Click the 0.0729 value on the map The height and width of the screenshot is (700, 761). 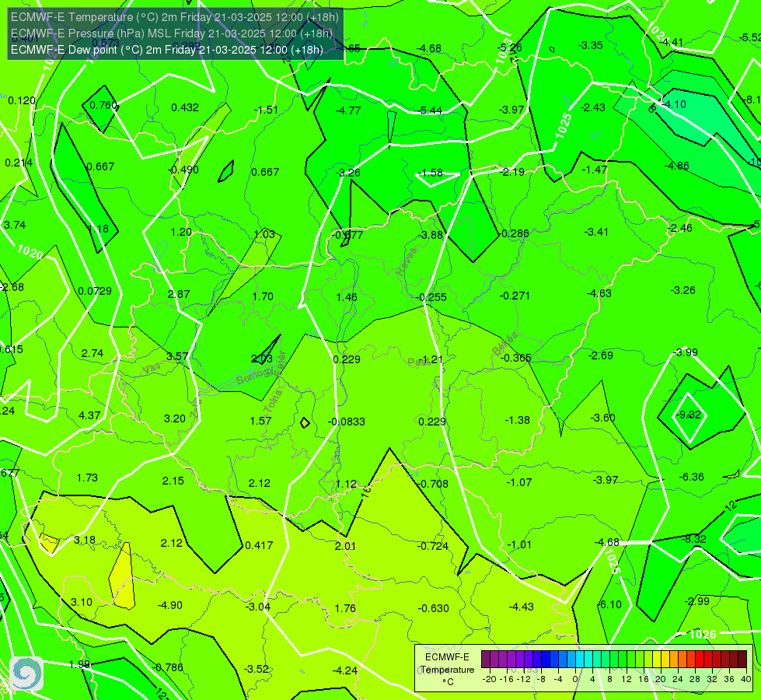[x=95, y=291]
